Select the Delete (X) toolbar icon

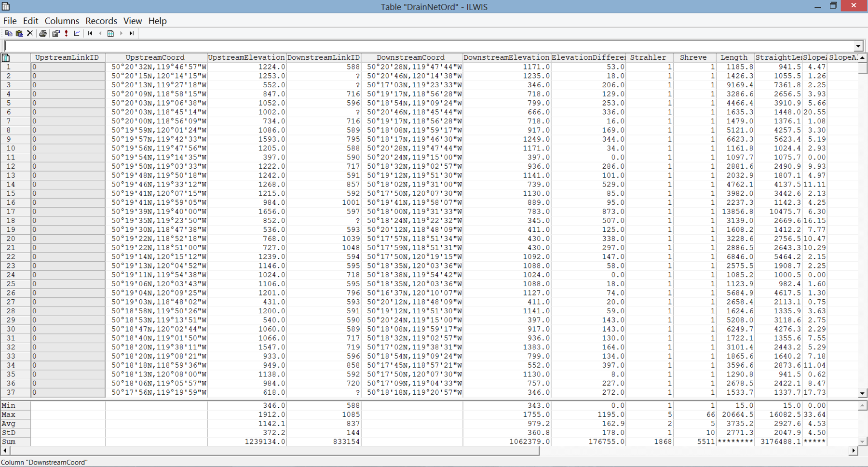[30, 33]
